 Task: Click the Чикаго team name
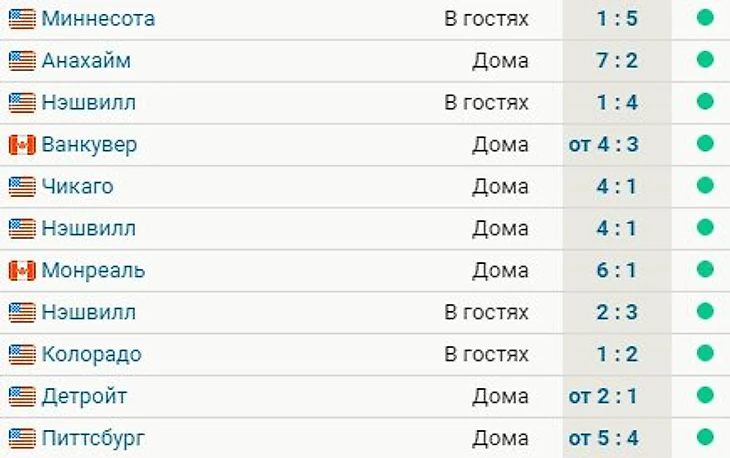(x=78, y=187)
